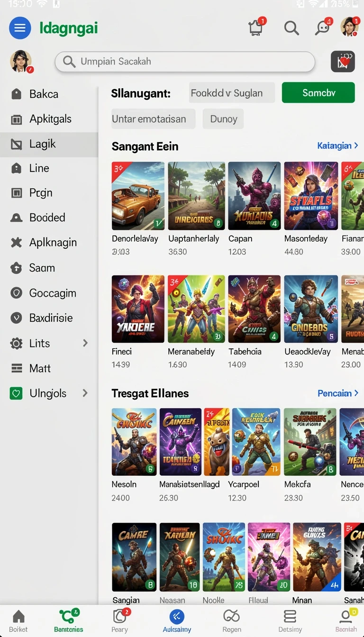This screenshot has height=637, width=364.
Task: Click the Bakca sidebar icon
Action: [17, 94]
